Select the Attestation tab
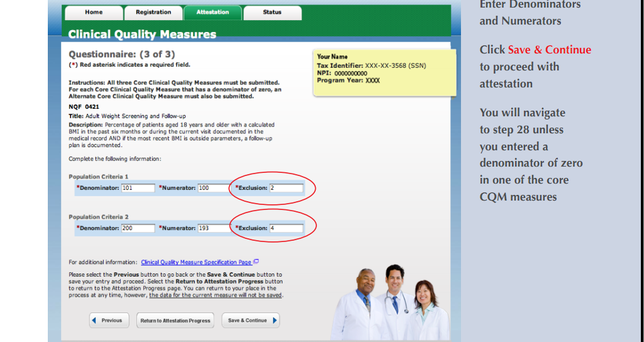The image size is (644, 342). [x=213, y=13]
